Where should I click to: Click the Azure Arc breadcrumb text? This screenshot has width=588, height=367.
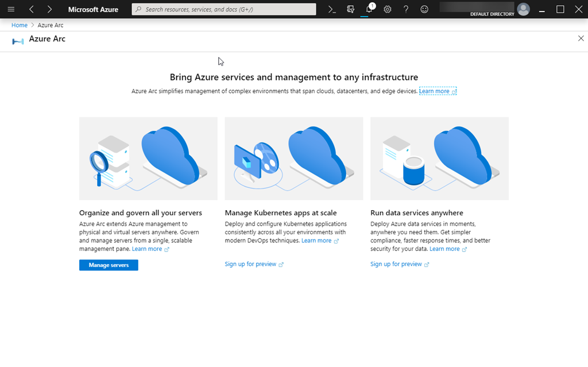(51, 25)
